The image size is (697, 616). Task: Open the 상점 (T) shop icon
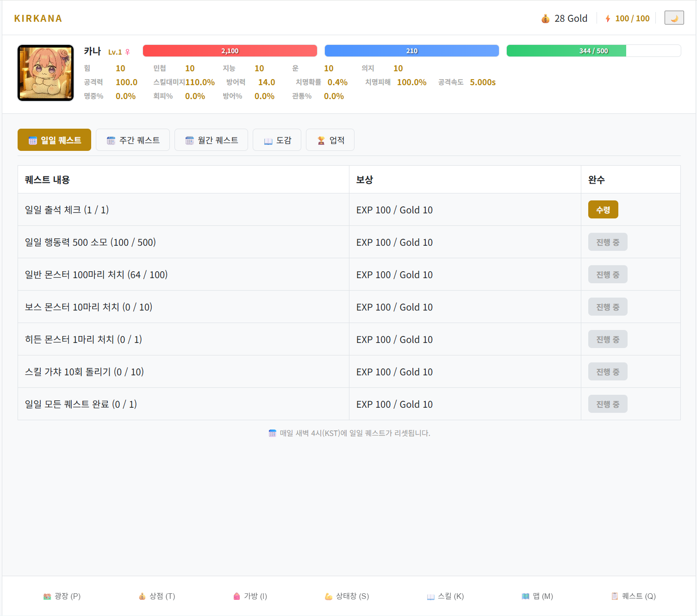click(x=142, y=596)
